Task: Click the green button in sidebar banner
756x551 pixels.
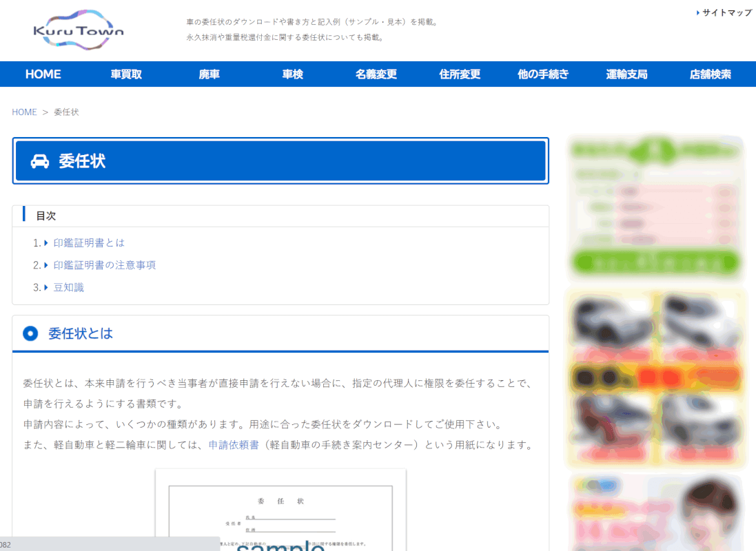Action: click(x=655, y=262)
